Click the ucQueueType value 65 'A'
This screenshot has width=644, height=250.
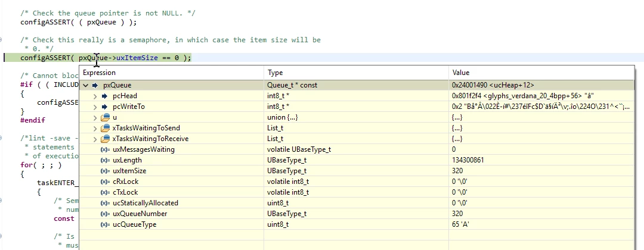coord(460,224)
